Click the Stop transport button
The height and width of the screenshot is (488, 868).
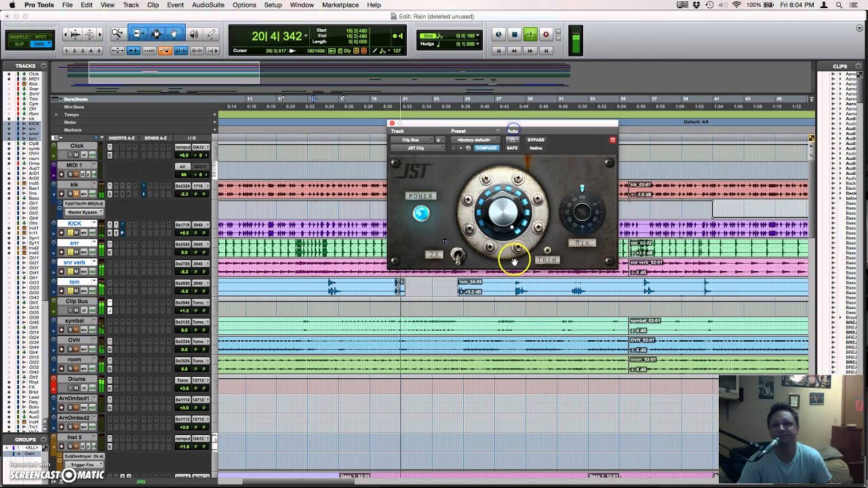[x=515, y=35]
